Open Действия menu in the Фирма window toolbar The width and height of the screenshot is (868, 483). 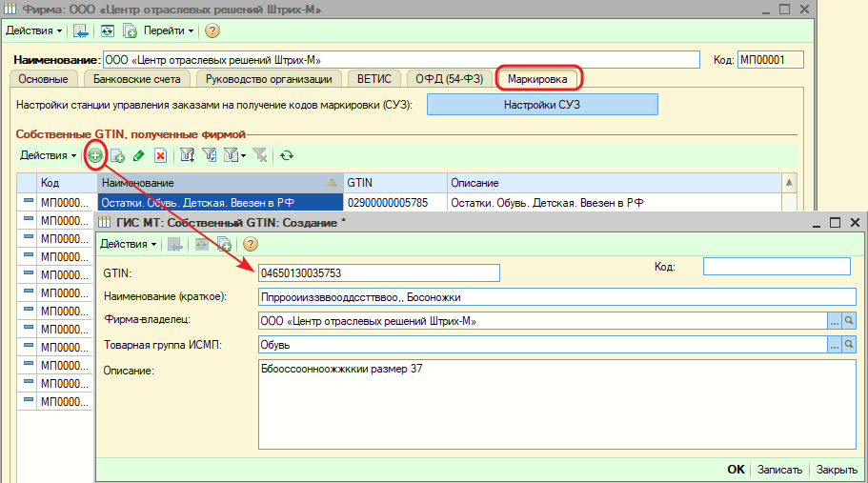33,31
